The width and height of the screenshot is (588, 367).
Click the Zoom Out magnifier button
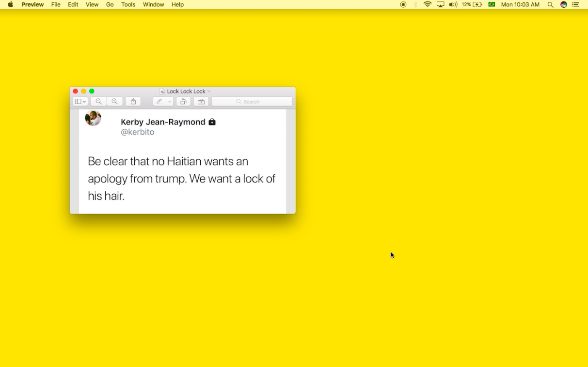98,102
